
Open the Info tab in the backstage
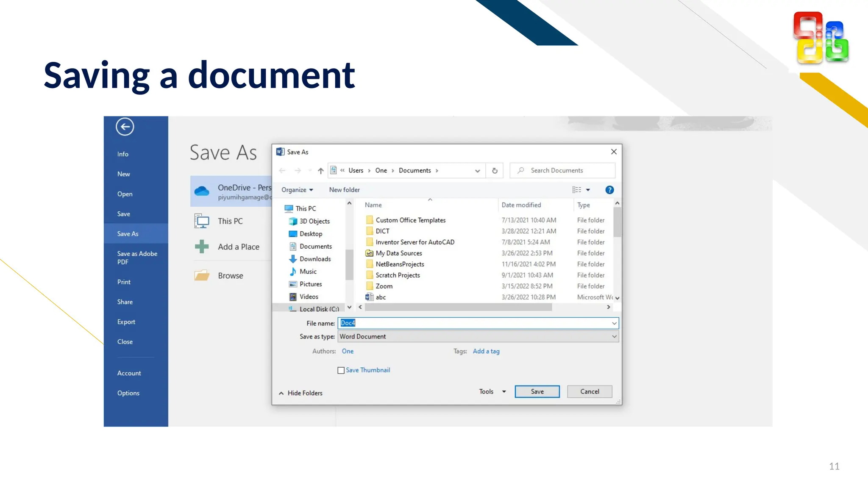[x=123, y=154]
